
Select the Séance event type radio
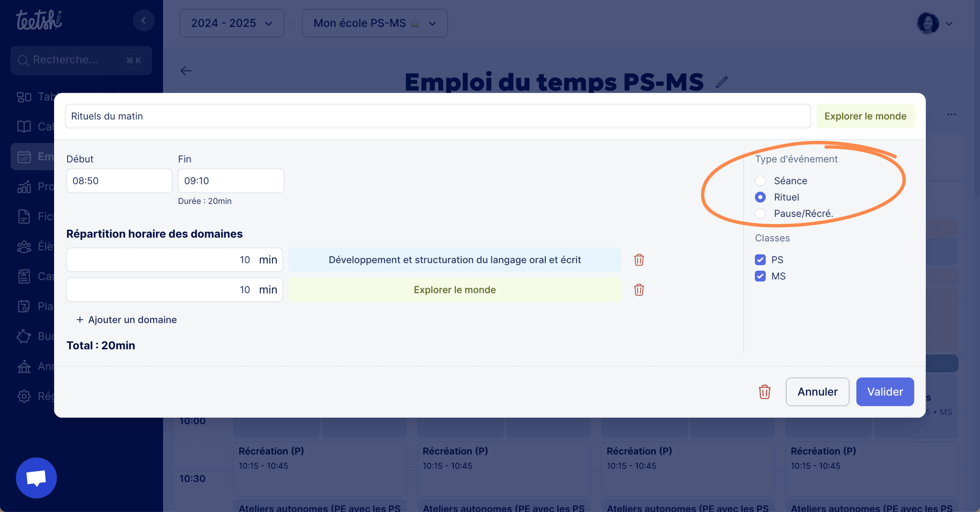[760, 181]
